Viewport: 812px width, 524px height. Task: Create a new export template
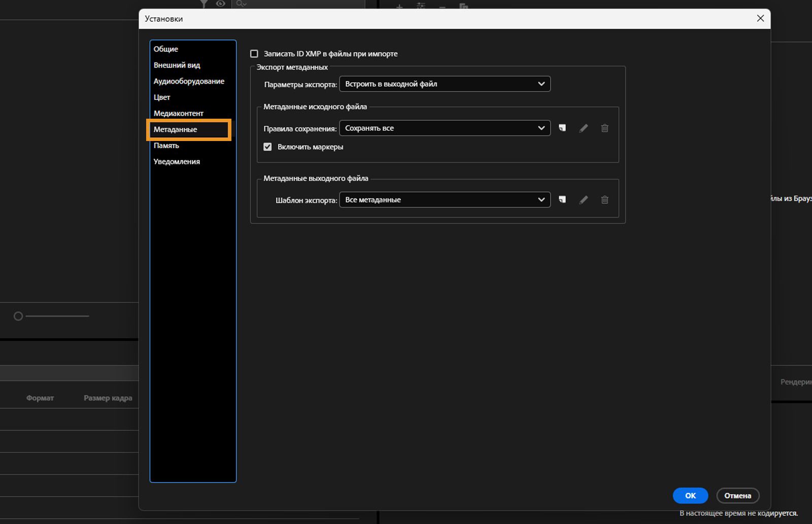click(x=562, y=200)
